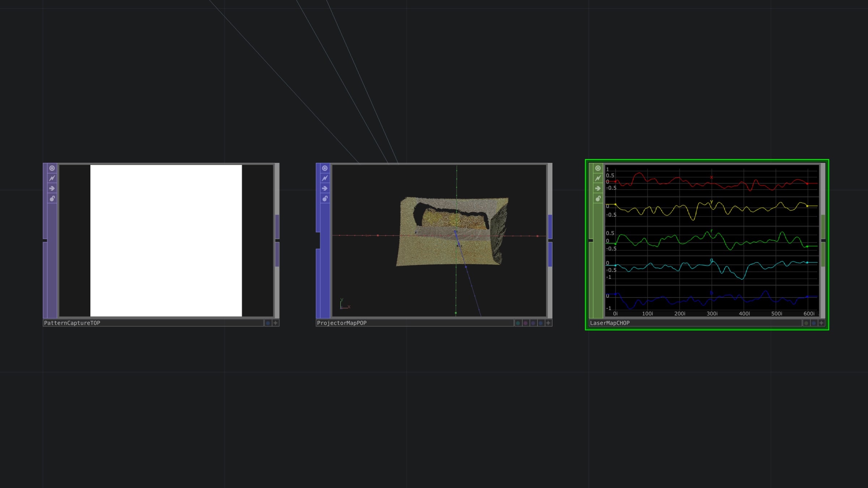This screenshot has width=868, height=488.
Task: Activate viewer plus button on ProjectorMapPOP
Action: point(548,323)
